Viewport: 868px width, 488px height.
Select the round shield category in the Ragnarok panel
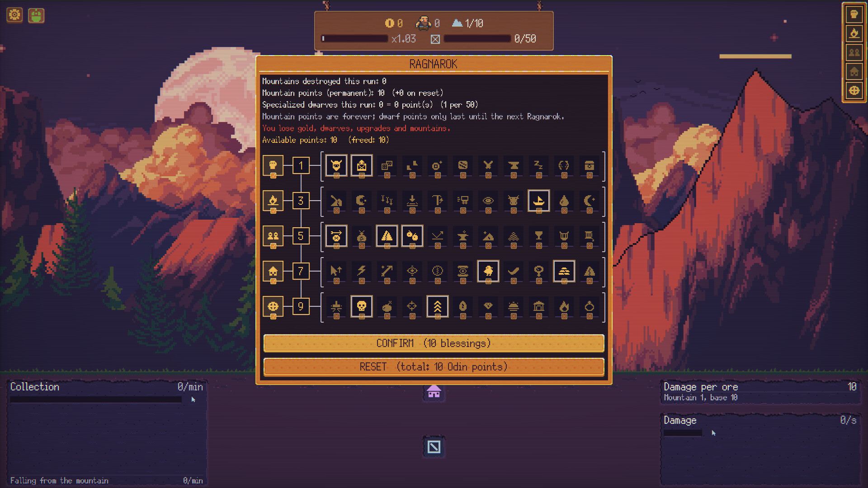[x=273, y=306]
